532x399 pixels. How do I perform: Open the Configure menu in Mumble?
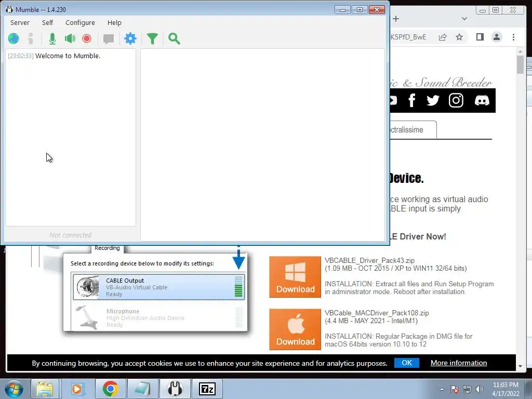point(80,23)
